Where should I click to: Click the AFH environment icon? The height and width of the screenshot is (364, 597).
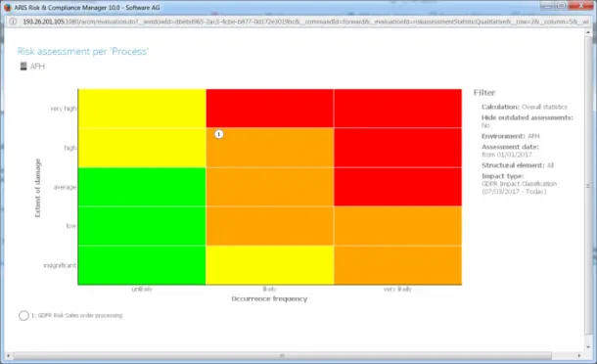click(x=23, y=67)
